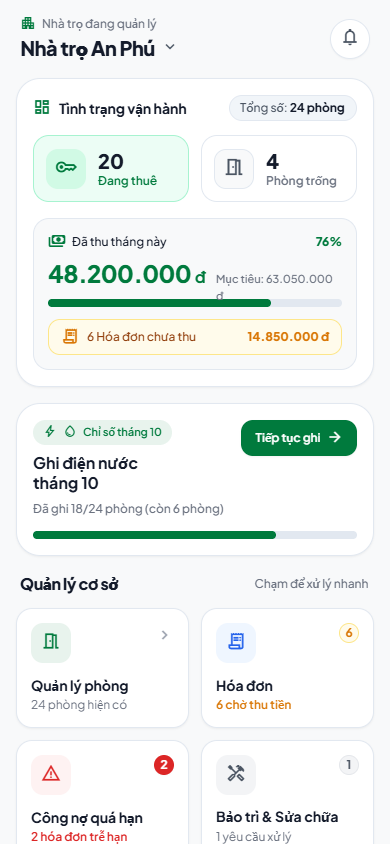Open the Hóa đơn menu card
This screenshot has height=844, width=390.
coord(287,668)
